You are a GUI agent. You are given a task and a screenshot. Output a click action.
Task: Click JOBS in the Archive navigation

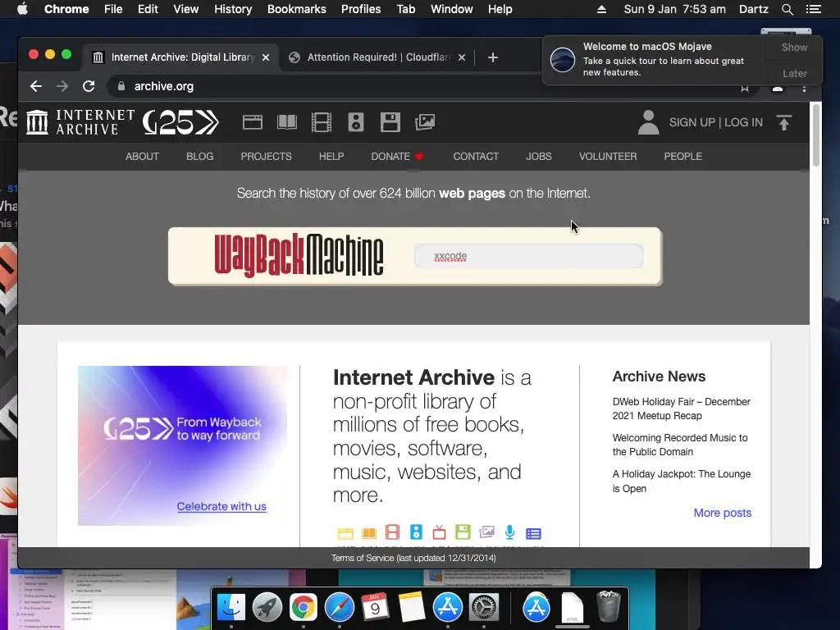click(538, 157)
